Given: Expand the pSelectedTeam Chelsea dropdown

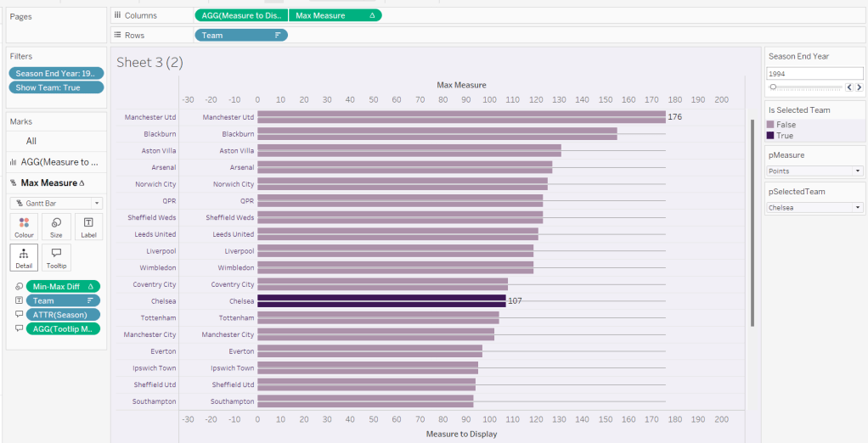Looking at the screenshot, I should pyautogui.click(x=814, y=208).
